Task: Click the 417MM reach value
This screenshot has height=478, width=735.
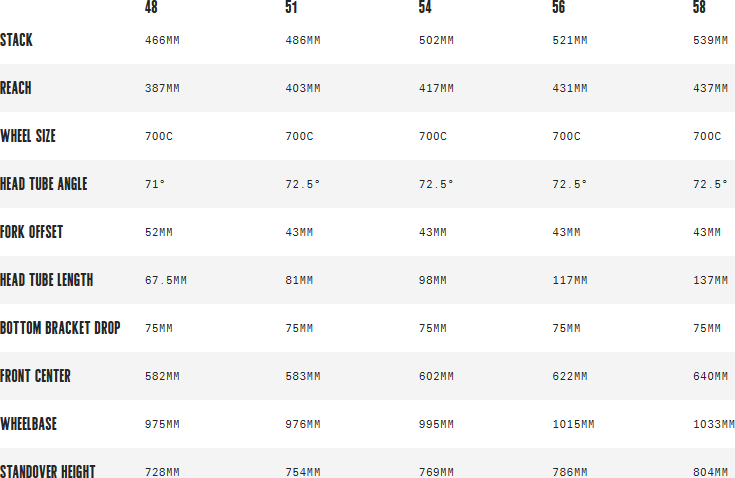Action: coord(436,89)
